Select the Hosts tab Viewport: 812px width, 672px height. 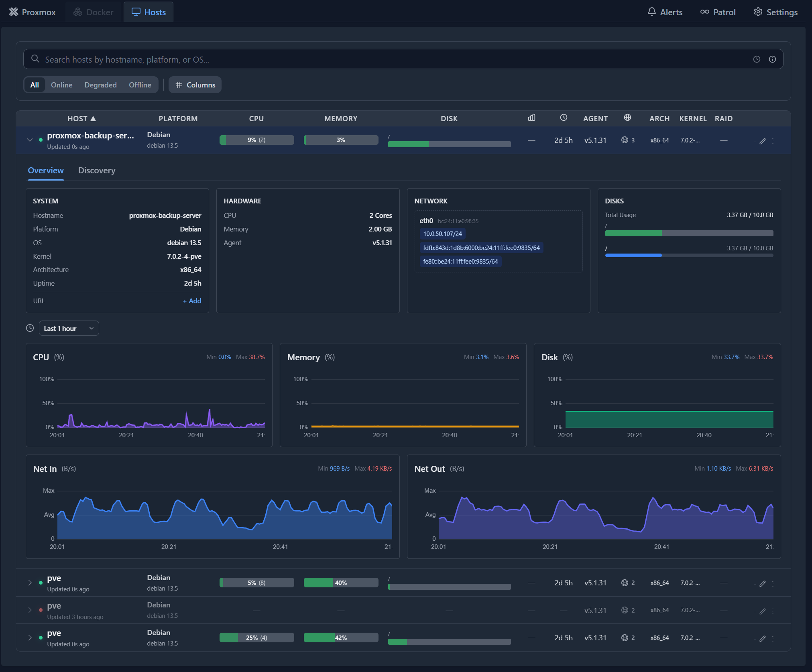149,12
